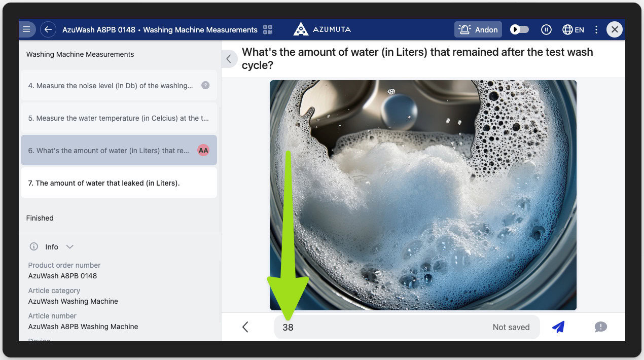The height and width of the screenshot is (360, 644).
Task: Click the Andon alert button
Action: click(478, 29)
